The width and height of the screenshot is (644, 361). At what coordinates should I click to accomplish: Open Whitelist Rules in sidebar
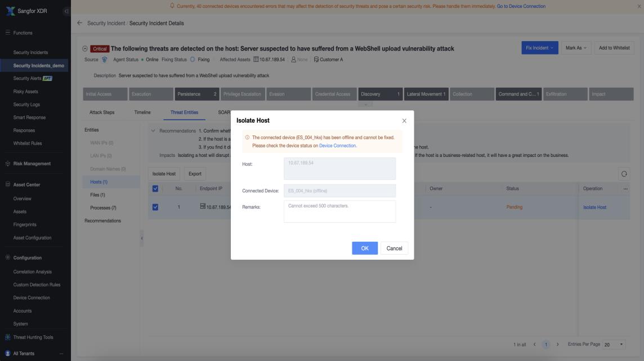[28, 143]
